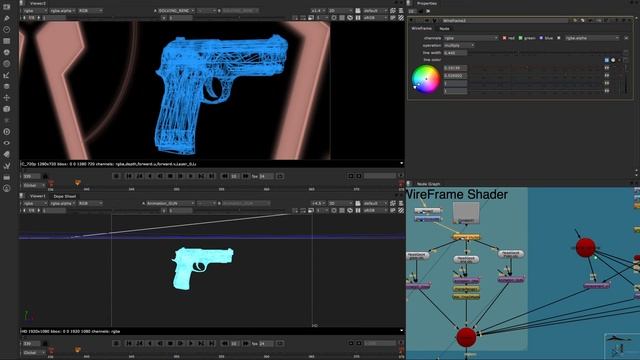Toggle the blue color sliders button
The width and height of the screenshot is (640, 360).
pos(607,60)
